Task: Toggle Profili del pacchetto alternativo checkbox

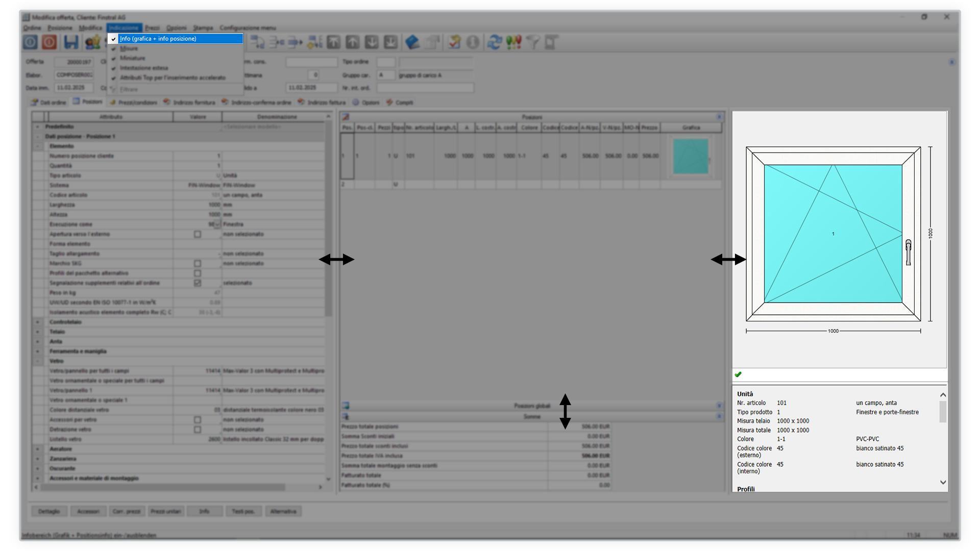Action: [x=198, y=273]
